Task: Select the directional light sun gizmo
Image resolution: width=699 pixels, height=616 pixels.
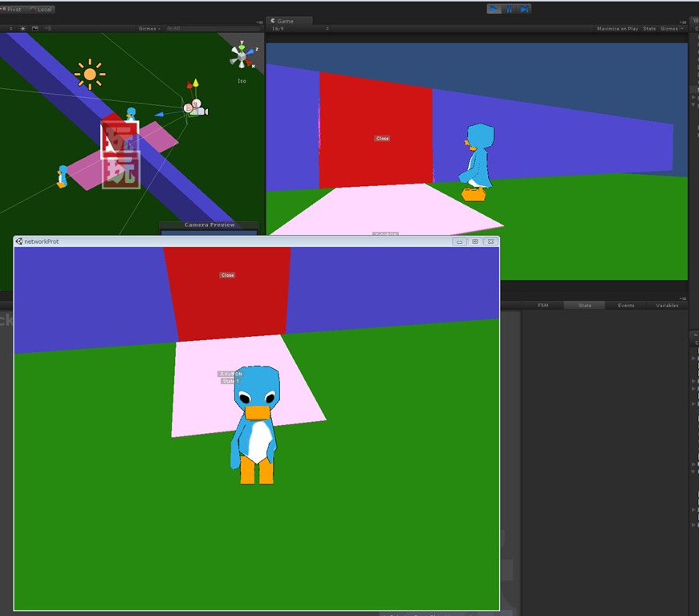Action: coord(89,75)
